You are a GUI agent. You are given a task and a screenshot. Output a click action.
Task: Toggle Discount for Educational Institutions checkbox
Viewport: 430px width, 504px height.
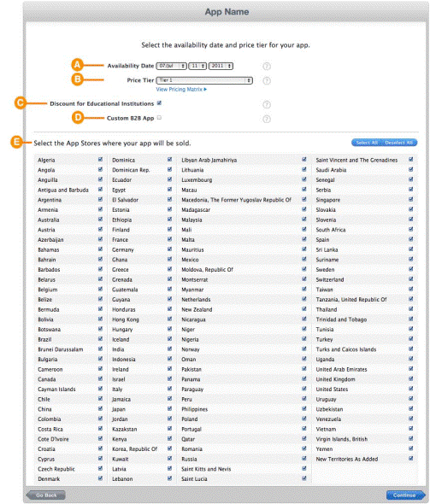coord(159,103)
